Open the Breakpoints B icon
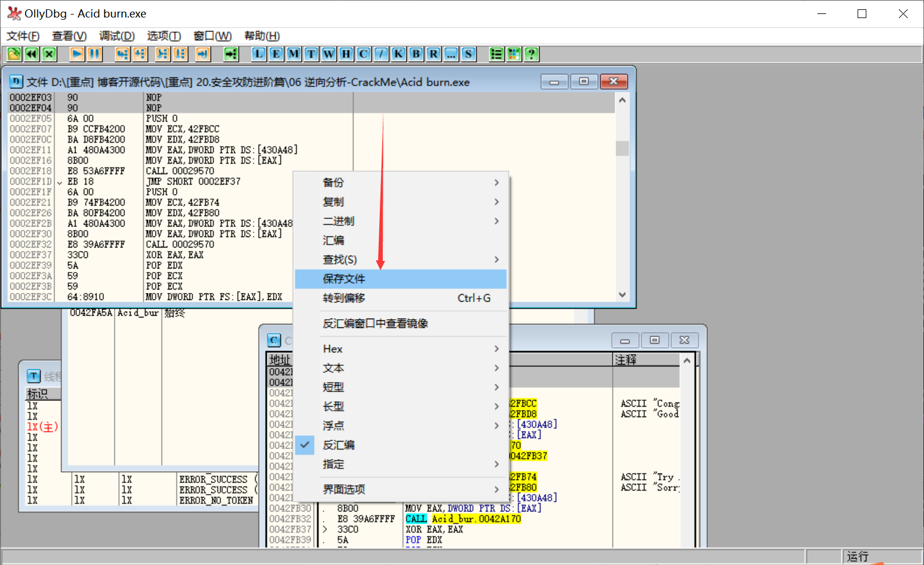 point(416,54)
